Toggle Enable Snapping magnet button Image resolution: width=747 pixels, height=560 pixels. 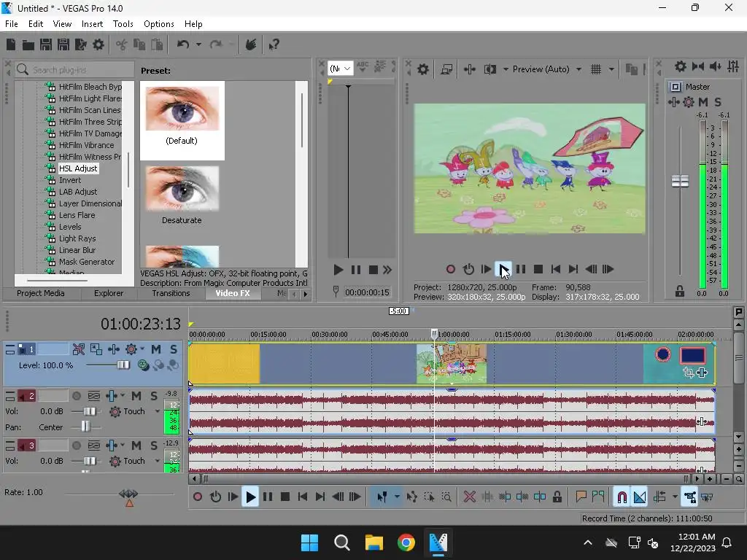[622, 497]
